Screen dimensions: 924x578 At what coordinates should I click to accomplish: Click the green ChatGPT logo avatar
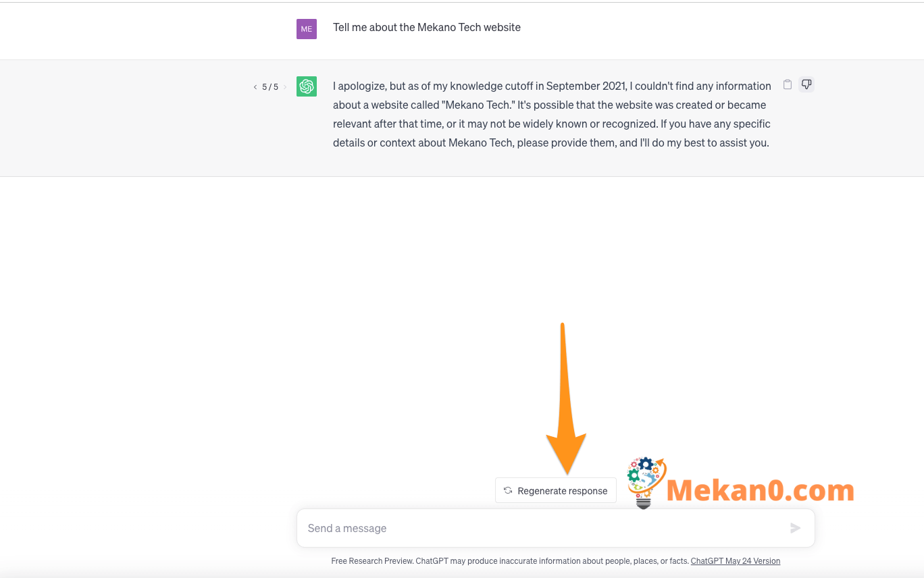click(307, 86)
